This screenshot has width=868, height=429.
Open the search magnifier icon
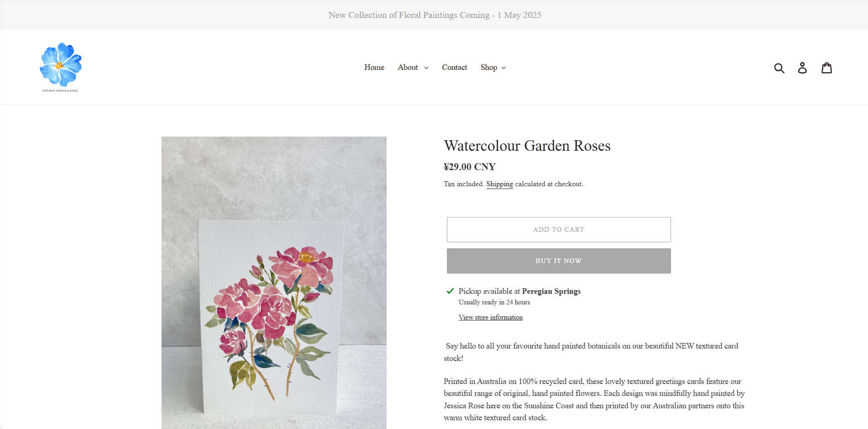click(779, 68)
